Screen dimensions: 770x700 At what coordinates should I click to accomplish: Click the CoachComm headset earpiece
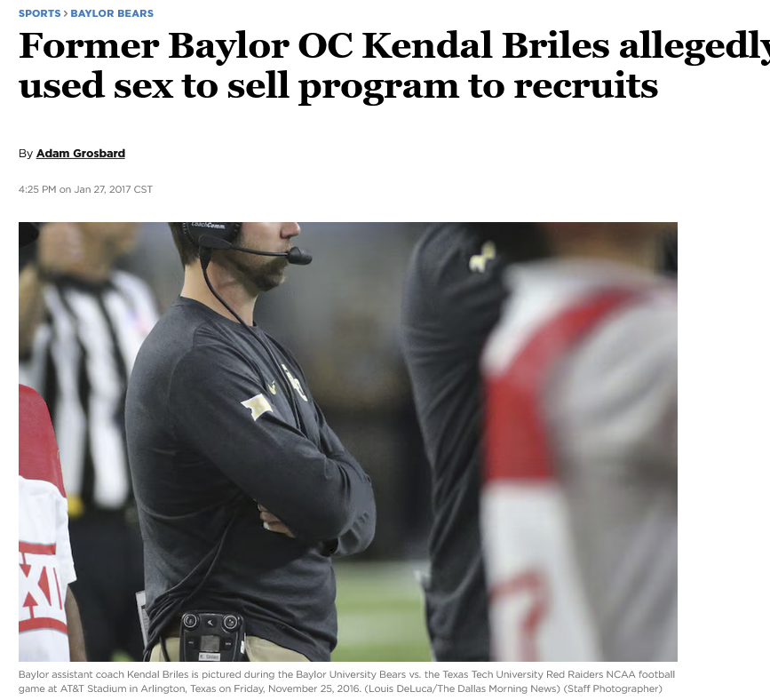click(x=213, y=230)
